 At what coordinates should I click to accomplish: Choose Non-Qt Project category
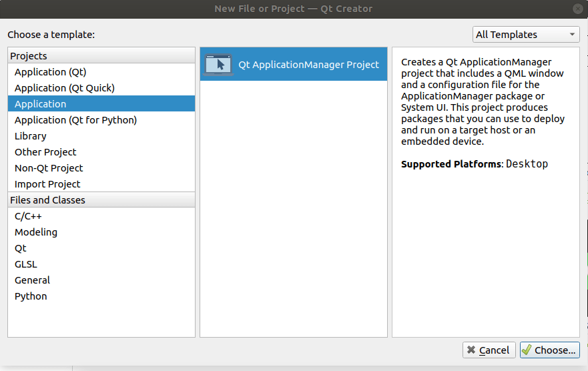[49, 168]
